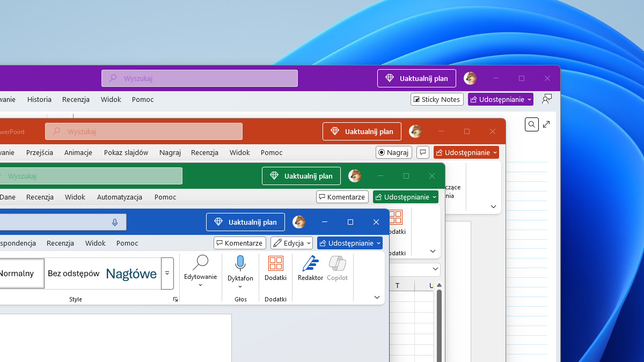Viewport: 644px width, 362px height.
Task: Expand OneNote page to full view arrow
Action: (546, 124)
